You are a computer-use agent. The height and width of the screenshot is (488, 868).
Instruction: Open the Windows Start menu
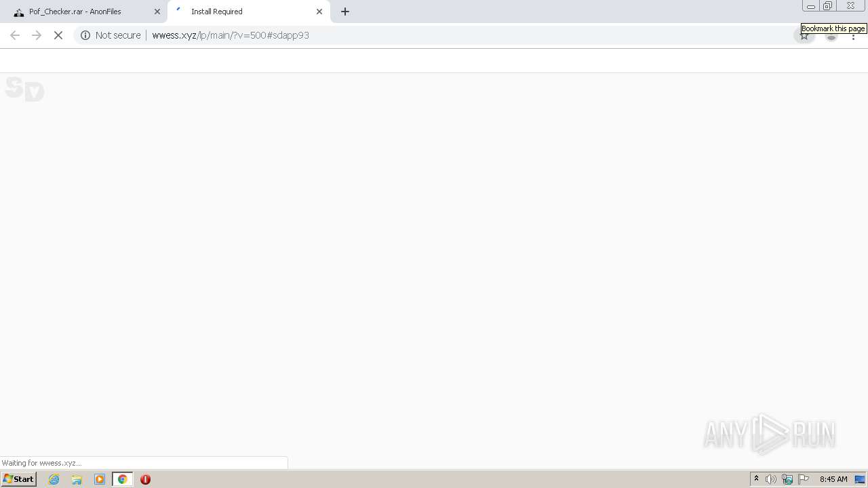click(18, 479)
